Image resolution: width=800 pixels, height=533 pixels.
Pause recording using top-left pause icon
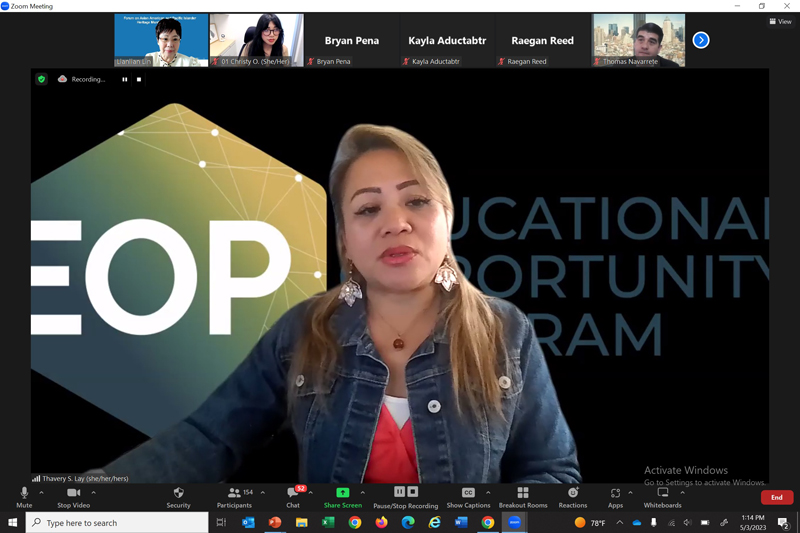pyautogui.click(x=124, y=79)
